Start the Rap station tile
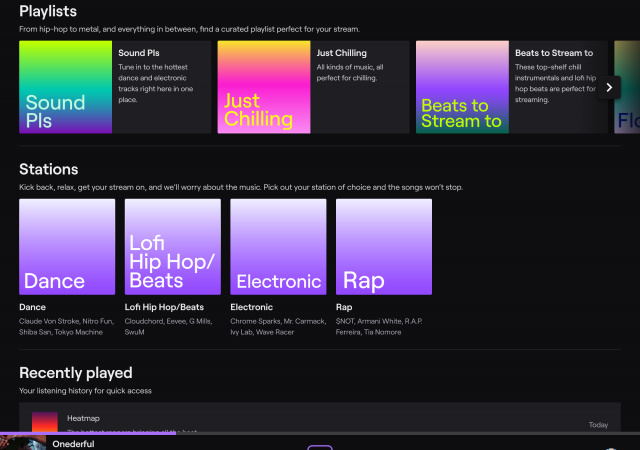The width and height of the screenshot is (640, 450). coord(384,246)
